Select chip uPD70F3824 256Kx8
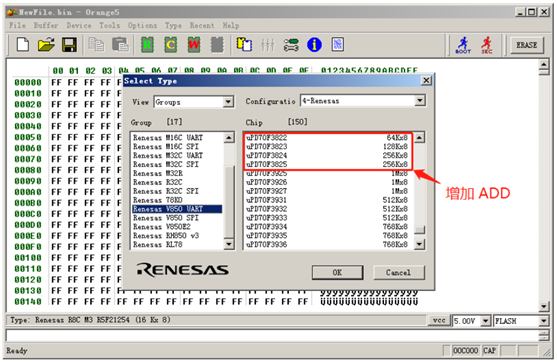Screen dimensions: 557x362 point(328,155)
